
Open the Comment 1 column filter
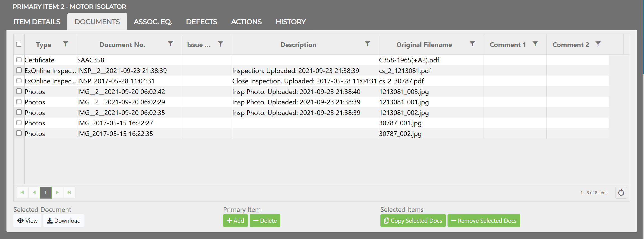(535, 44)
